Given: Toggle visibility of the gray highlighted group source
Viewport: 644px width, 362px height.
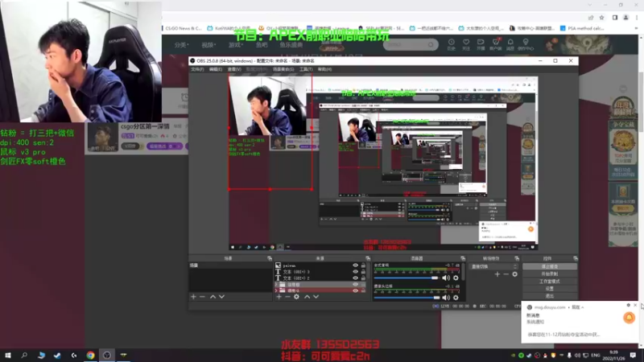Looking at the screenshot, I should coord(355,284).
